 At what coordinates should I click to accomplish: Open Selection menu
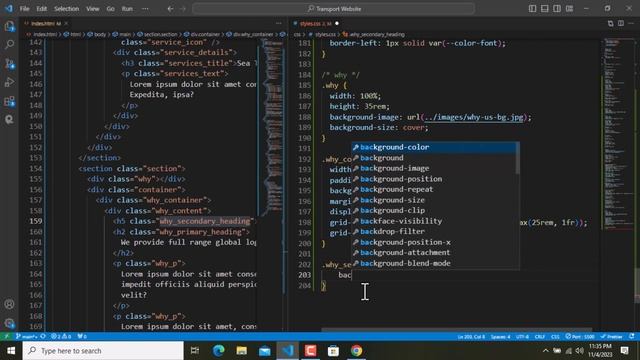[67, 9]
